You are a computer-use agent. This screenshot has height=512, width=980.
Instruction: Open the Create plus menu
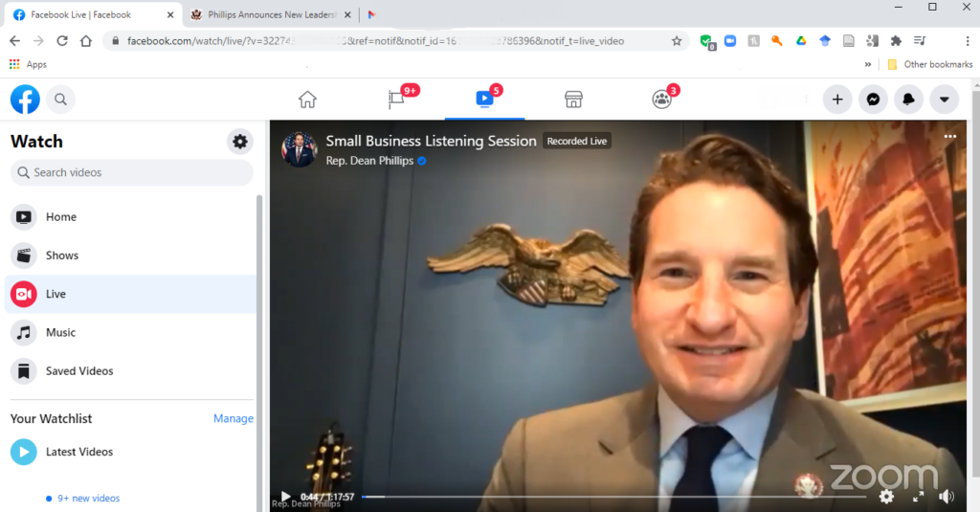(837, 100)
